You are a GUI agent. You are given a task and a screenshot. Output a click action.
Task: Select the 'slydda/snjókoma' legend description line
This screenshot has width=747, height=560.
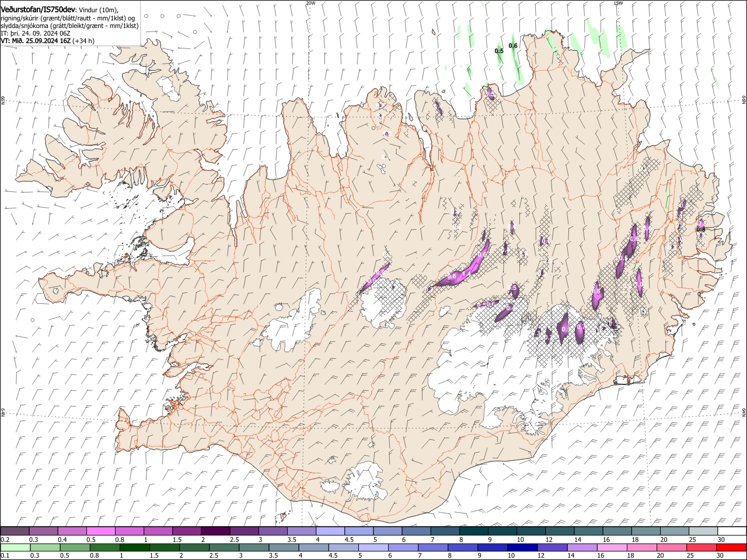point(69,26)
